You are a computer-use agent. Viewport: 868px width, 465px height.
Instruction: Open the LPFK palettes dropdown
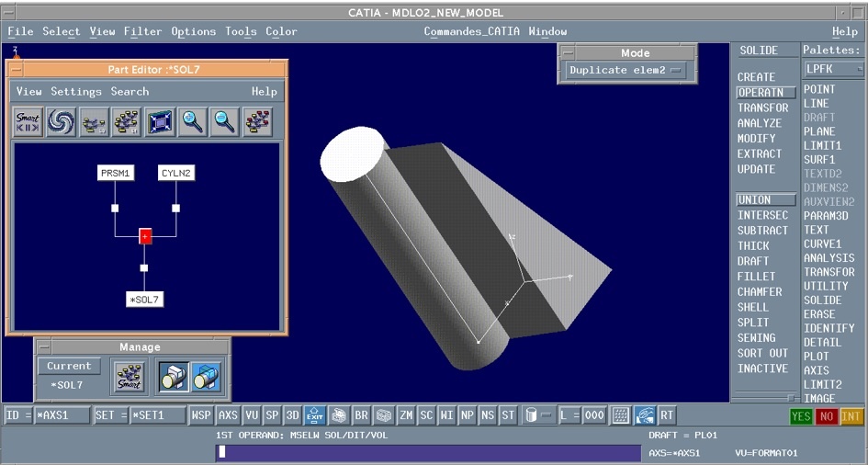pos(834,69)
